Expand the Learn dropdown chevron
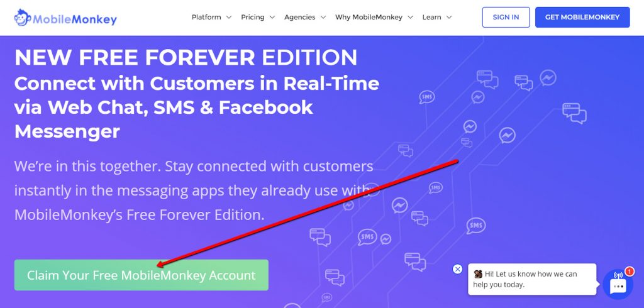Image resolution: width=644 pixels, height=308 pixels. tap(449, 17)
